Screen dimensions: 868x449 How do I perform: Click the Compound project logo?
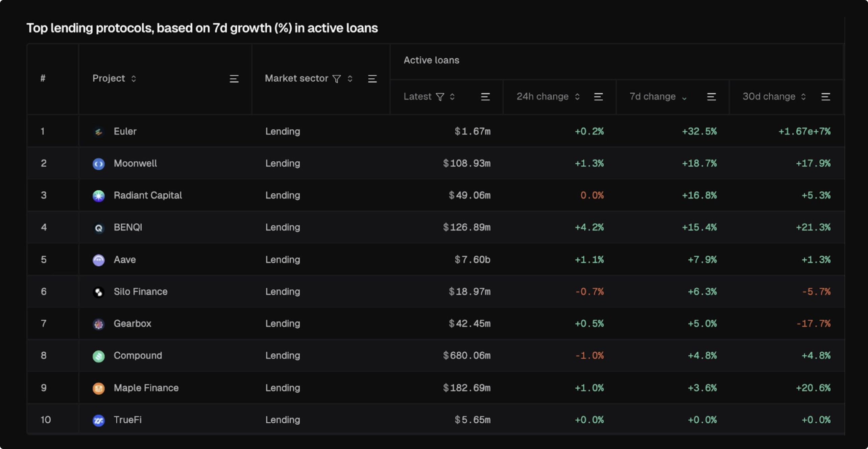click(98, 356)
